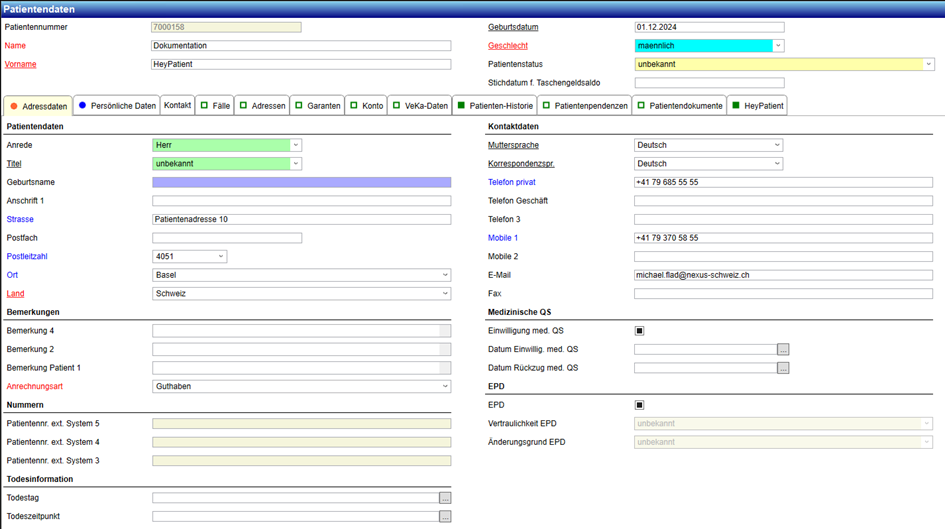Click the Todeszeitpunkt ellipsis picker button

[x=445, y=517]
